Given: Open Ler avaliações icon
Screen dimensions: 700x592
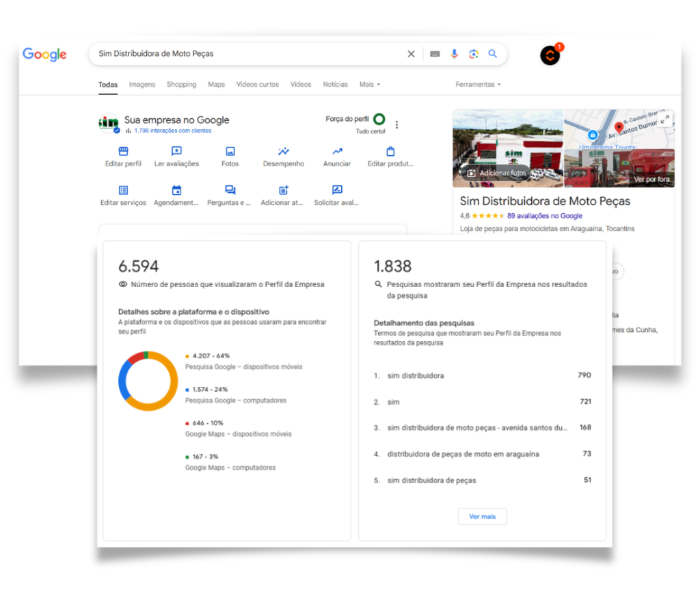Looking at the screenshot, I should (176, 151).
